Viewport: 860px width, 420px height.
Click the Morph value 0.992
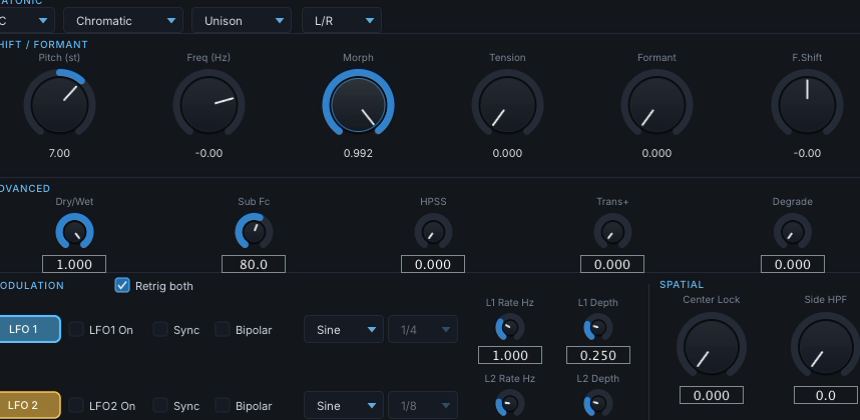pyautogui.click(x=358, y=154)
